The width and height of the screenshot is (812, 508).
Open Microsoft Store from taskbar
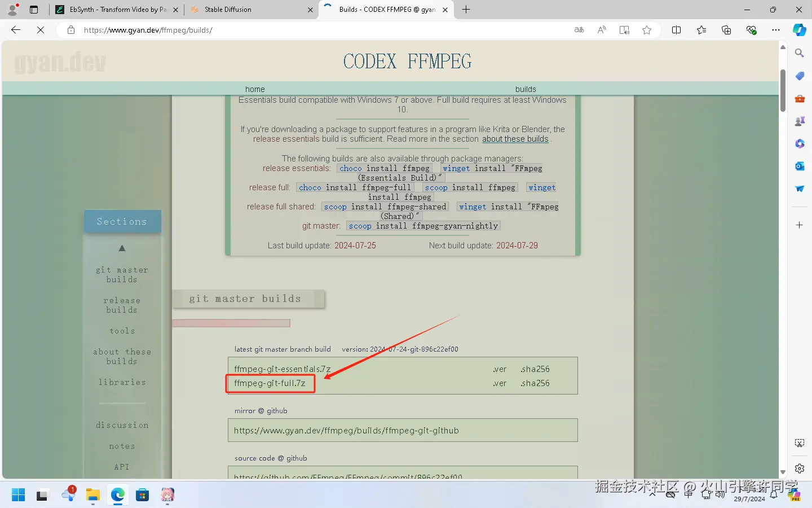coord(142,495)
